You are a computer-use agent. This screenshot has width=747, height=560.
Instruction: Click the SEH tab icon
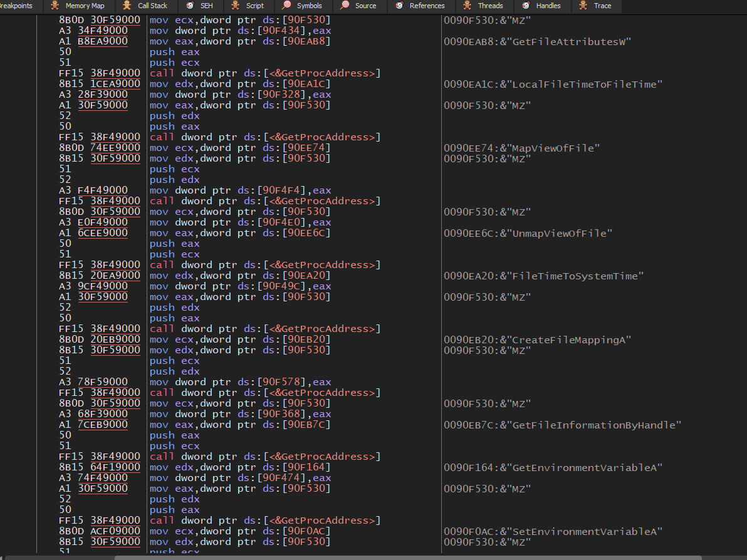(x=190, y=6)
